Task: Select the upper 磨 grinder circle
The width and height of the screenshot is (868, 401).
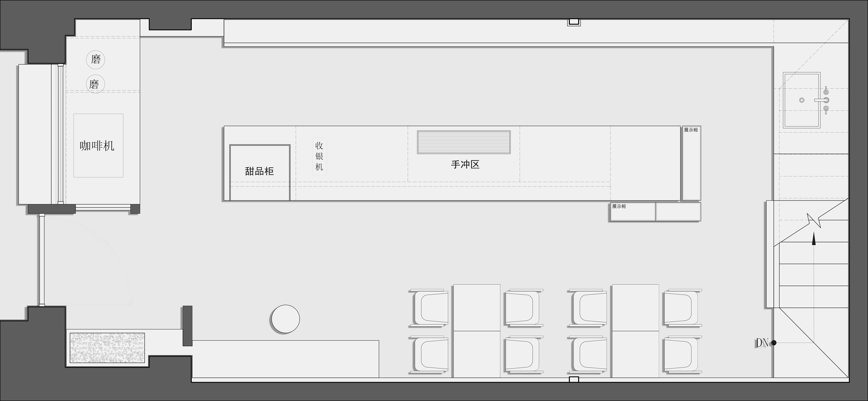Action: click(95, 59)
